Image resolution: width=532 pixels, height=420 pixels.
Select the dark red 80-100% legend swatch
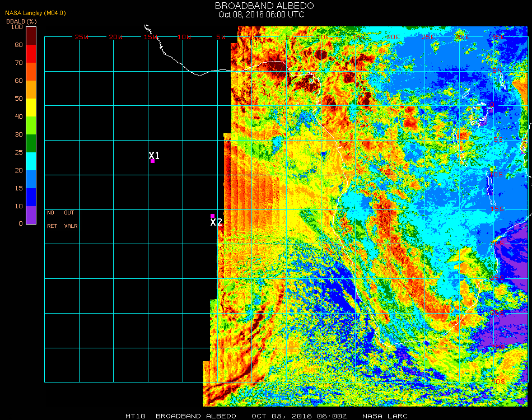tap(31, 36)
